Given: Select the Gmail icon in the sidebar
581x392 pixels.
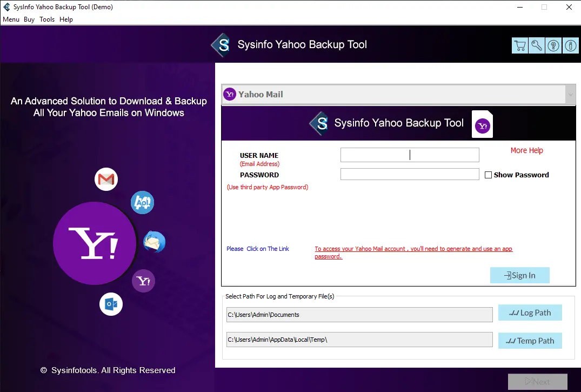Looking at the screenshot, I should pyautogui.click(x=106, y=179).
